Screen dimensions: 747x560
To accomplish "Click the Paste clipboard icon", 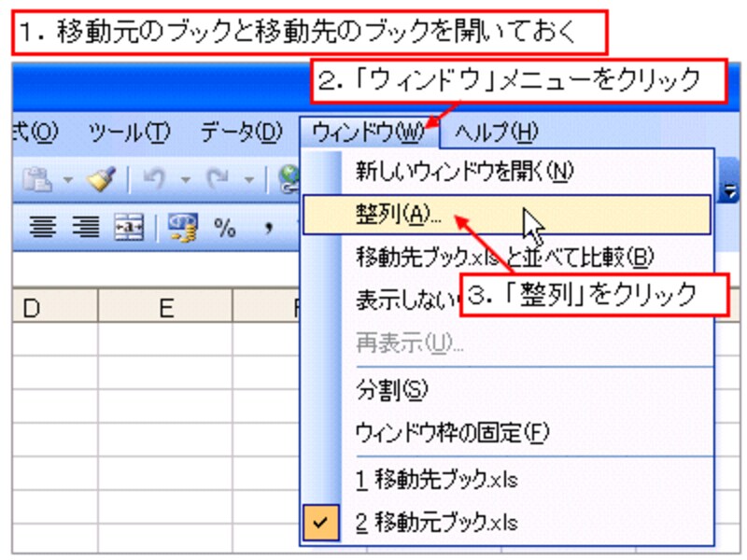I will (37, 180).
